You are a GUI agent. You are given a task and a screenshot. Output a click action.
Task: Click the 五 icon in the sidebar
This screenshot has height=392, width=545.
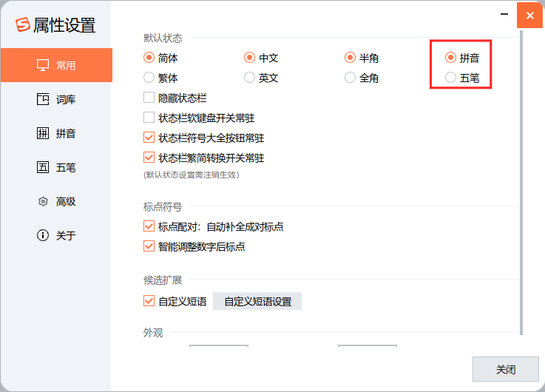coord(43,167)
